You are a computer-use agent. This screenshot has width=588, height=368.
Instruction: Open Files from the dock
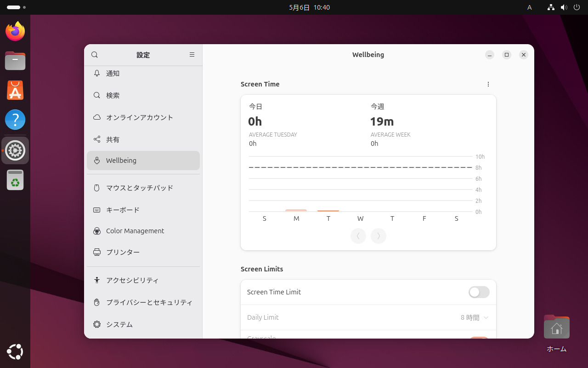15,61
